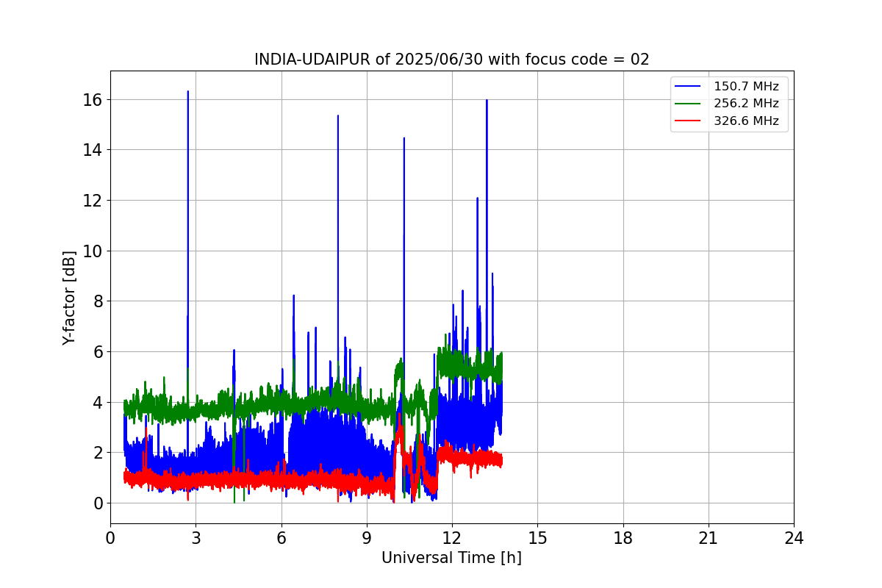Click the blue spike peak at 8 hours
This screenshot has height=588, width=882.
[338, 116]
